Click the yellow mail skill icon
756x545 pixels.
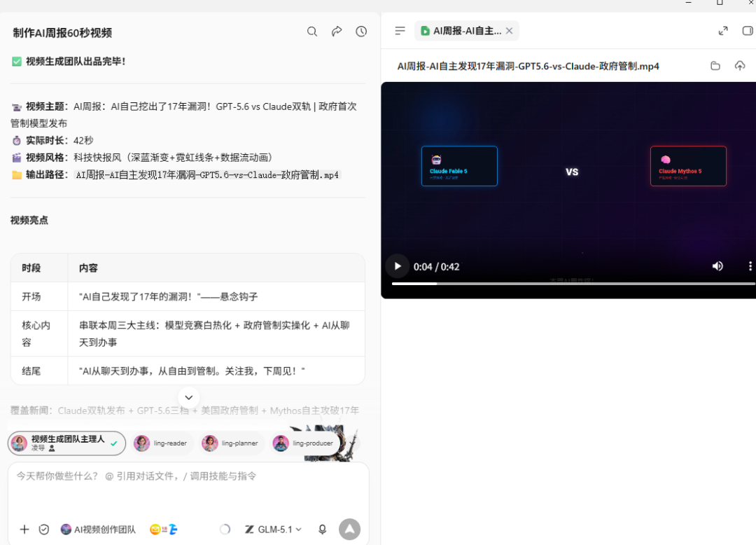click(x=155, y=530)
